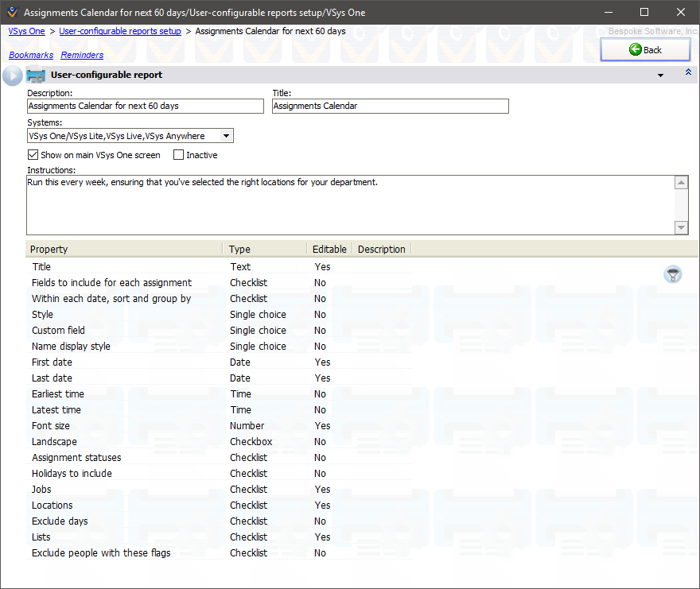The height and width of the screenshot is (589, 700).
Task: Collapse panel using double-chevron icon
Action: (688, 73)
